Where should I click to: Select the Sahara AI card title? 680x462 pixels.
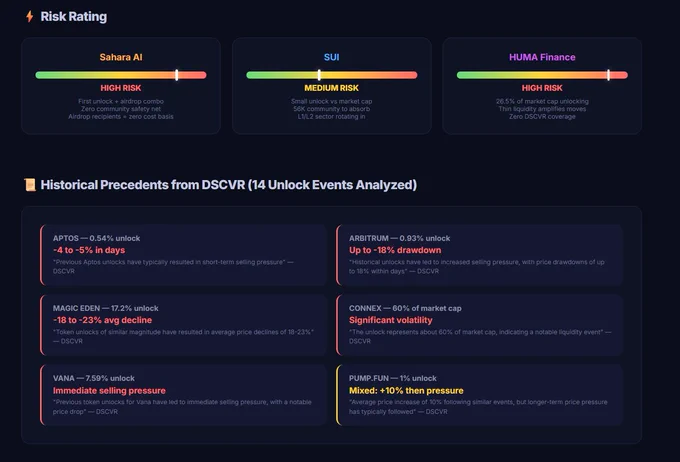pyautogui.click(x=121, y=57)
